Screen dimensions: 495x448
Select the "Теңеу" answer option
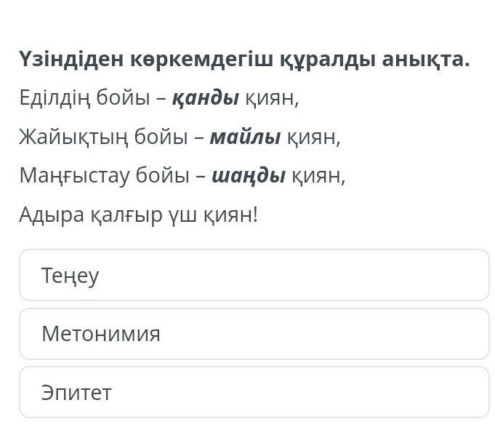coord(254,275)
